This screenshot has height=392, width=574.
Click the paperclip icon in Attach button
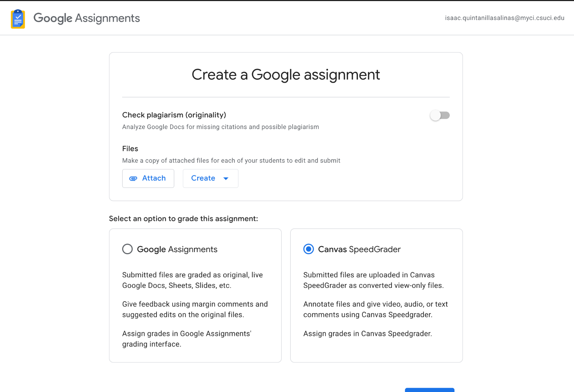point(133,178)
